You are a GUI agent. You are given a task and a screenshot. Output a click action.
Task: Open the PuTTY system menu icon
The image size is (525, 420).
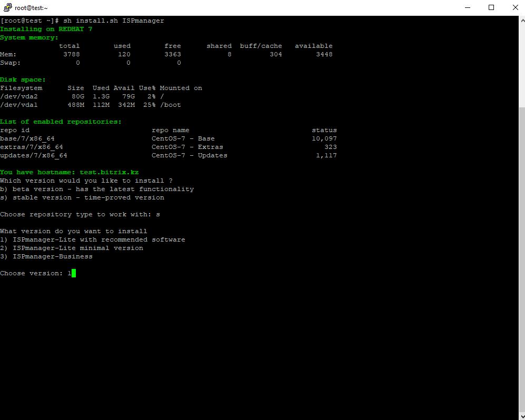point(7,7)
